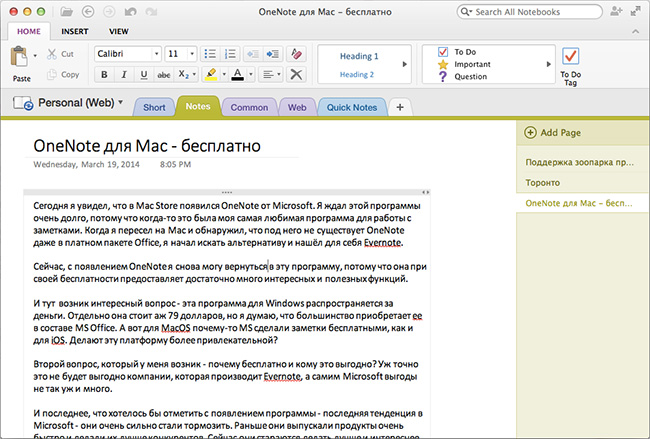Select the Important star tag

[464, 64]
